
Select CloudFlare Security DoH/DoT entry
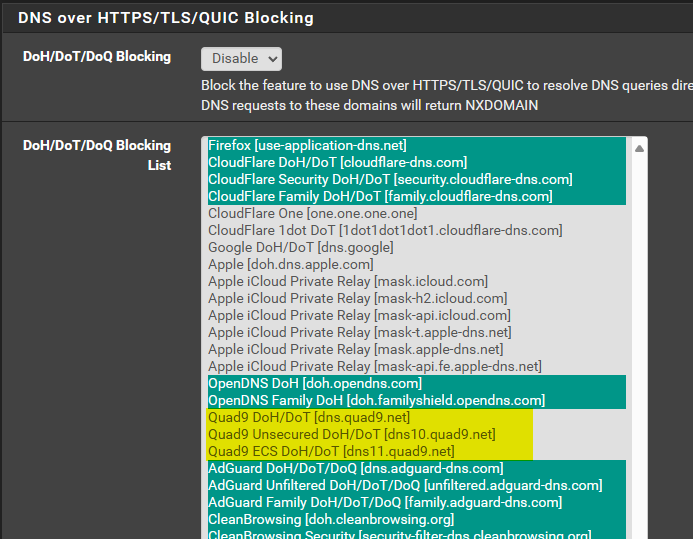tap(417, 179)
